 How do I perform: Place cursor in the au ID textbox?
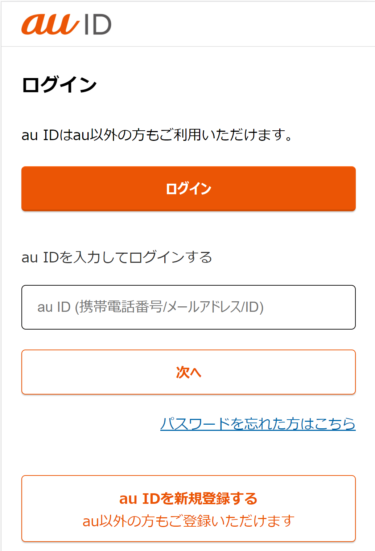(x=188, y=307)
